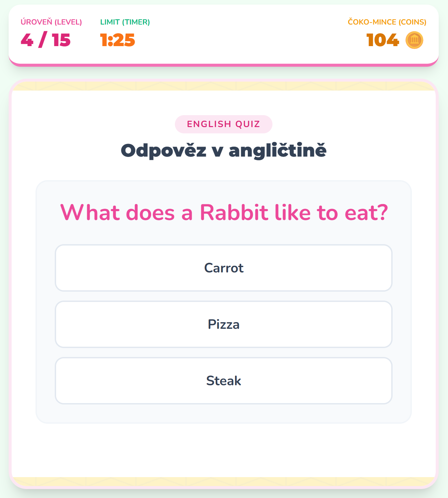Click the word angličtině in the heading
Viewport: 448px width, 498px height.
click(277, 150)
